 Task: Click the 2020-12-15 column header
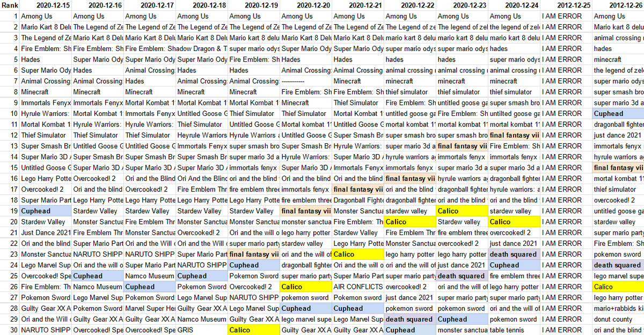(46, 5)
